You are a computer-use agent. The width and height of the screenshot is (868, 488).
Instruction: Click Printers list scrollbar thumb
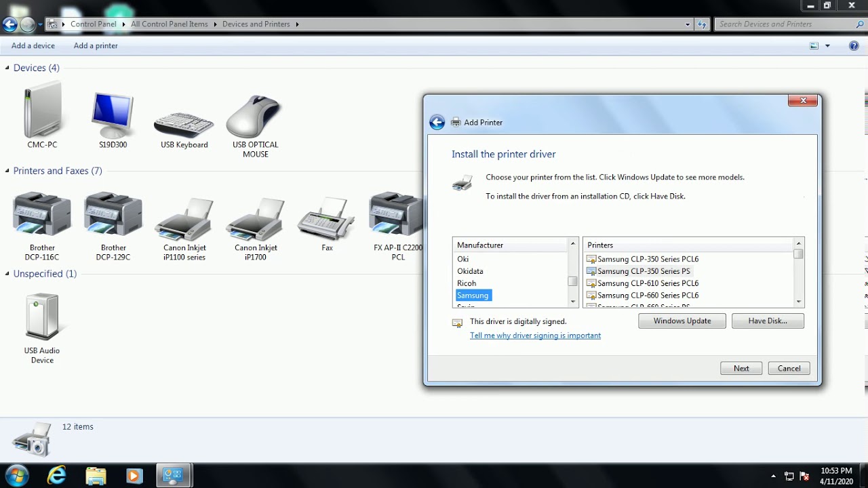(x=799, y=254)
